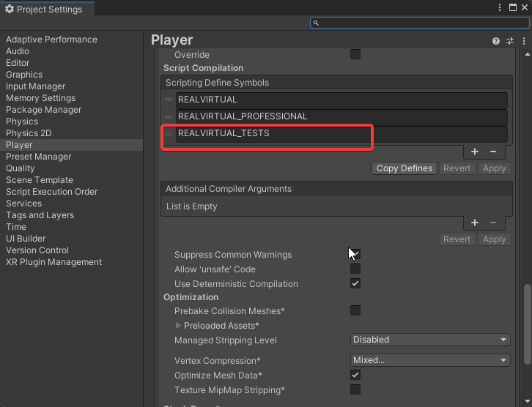Image resolution: width=532 pixels, height=407 pixels.
Task: Expand the Preloaded Assets foldout
Action: point(179,326)
